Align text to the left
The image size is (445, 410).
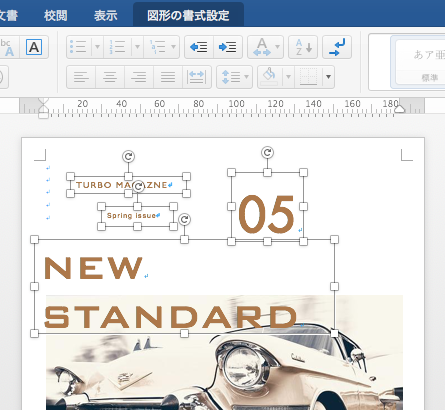point(81,77)
